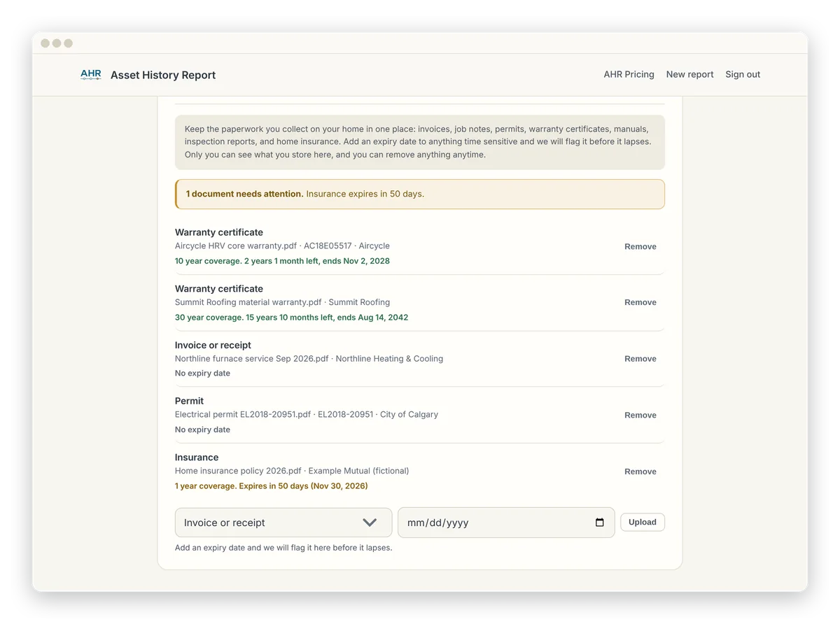Focus the mm/dd/yyyy expiry date field

pyautogui.click(x=506, y=523)
